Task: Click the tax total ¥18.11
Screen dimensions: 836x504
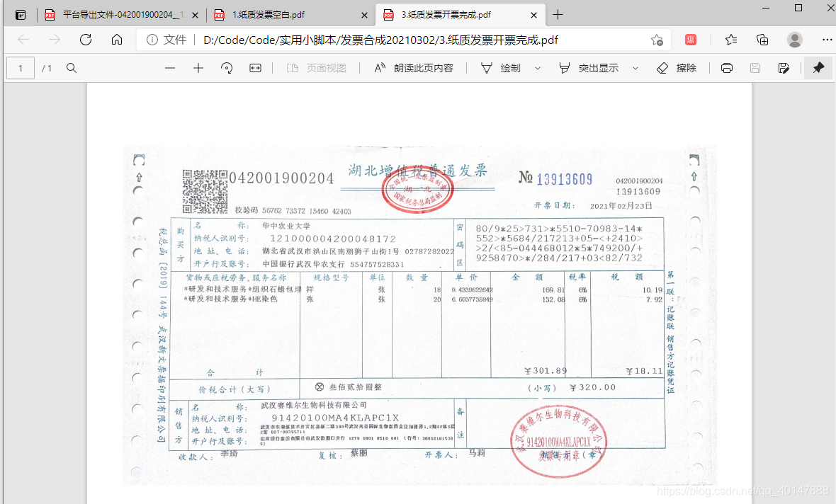Action: click(644, 371)
